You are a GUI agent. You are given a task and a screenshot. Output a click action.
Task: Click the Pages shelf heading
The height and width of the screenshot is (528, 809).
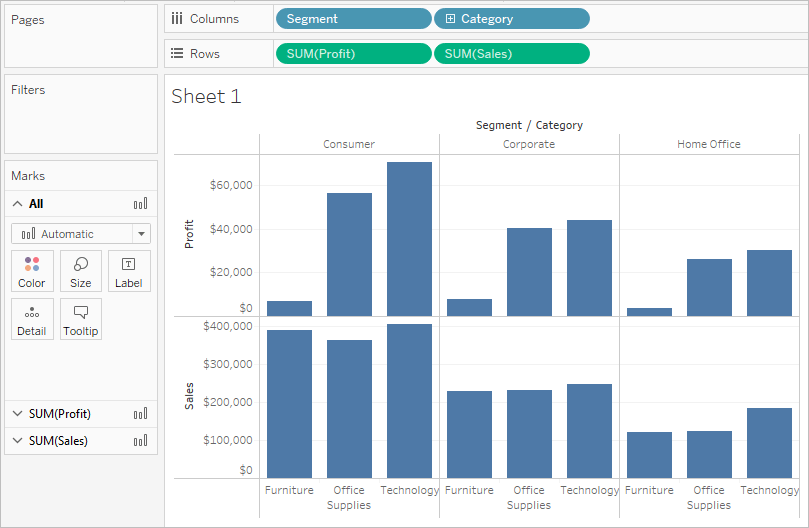[27, 20]
